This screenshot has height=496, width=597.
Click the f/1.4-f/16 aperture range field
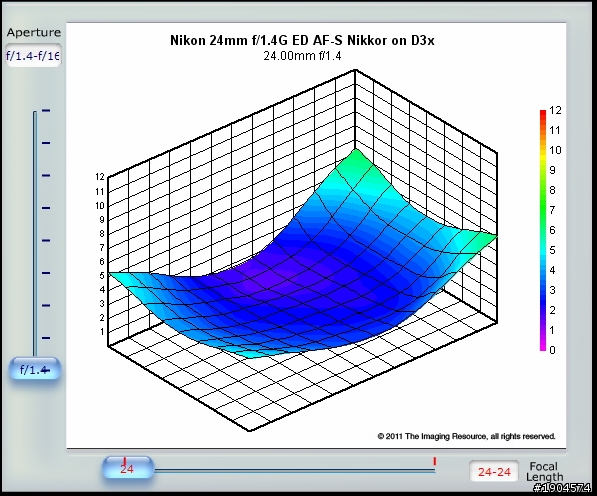[33, 56]
